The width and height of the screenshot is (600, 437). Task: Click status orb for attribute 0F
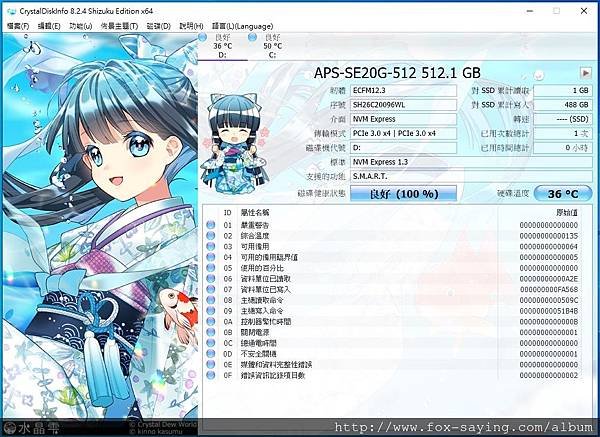(210, 375)
